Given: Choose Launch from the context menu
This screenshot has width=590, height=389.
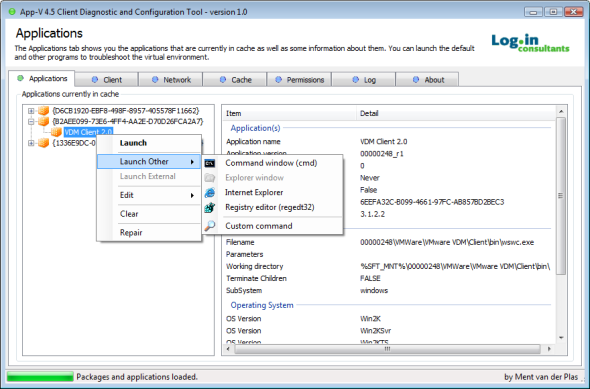Looking at the screenshot, I should [149, 143].
